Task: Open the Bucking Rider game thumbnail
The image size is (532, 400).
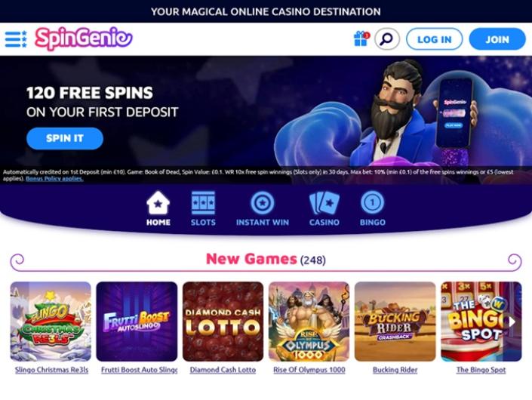Action: tap(395, 322)
